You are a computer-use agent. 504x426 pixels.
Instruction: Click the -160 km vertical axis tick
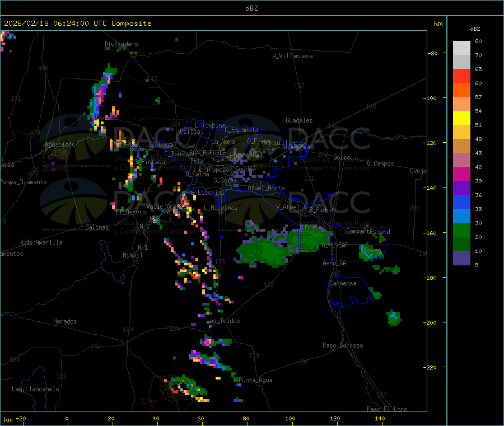point(430,233)
